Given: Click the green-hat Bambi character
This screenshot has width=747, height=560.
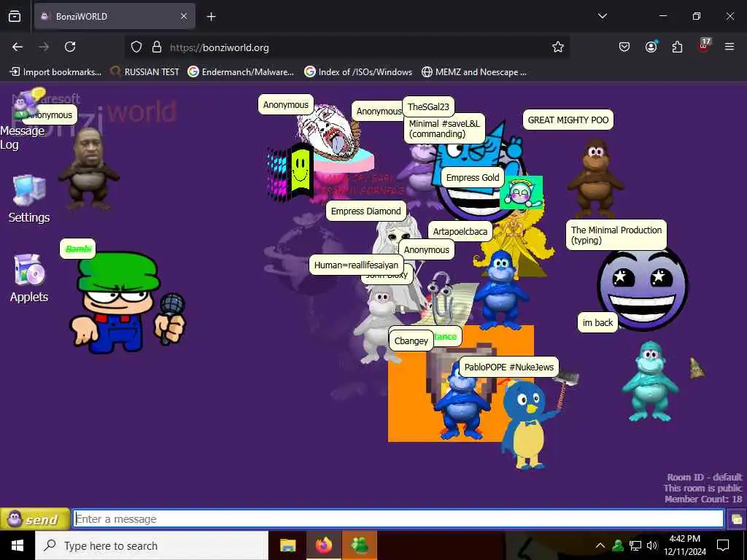Looking at the screenshot, I should pyautogui.click(x=128, y=303).
